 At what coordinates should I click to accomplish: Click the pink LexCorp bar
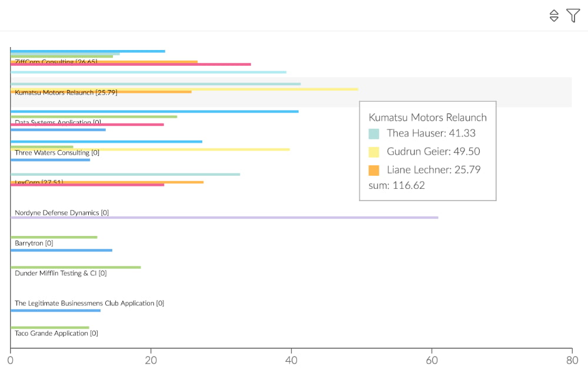coord(88,185)
